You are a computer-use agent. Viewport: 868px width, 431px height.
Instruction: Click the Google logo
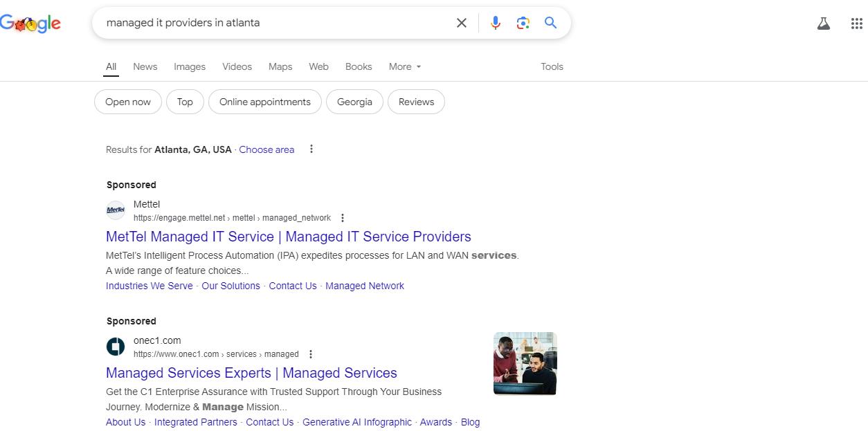pyautogui.click(x=30, y=24)
